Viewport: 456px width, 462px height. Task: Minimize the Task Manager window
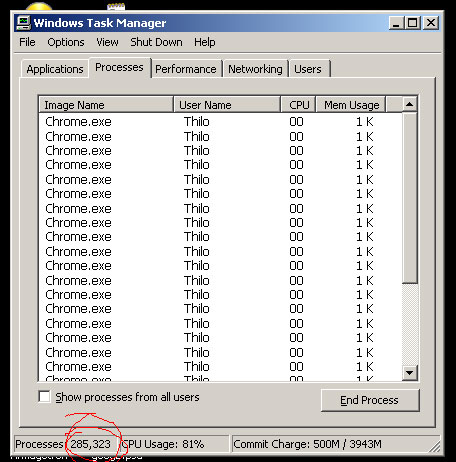pyautogui.click(x=396, y=23)
